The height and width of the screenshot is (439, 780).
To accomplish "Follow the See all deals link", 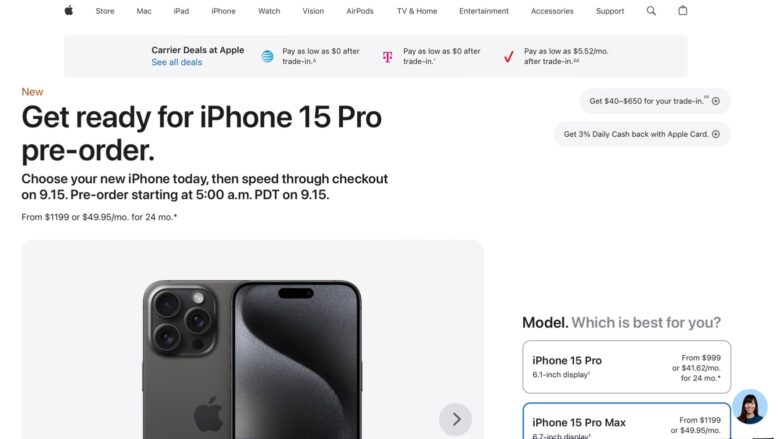I will (177, 62).
